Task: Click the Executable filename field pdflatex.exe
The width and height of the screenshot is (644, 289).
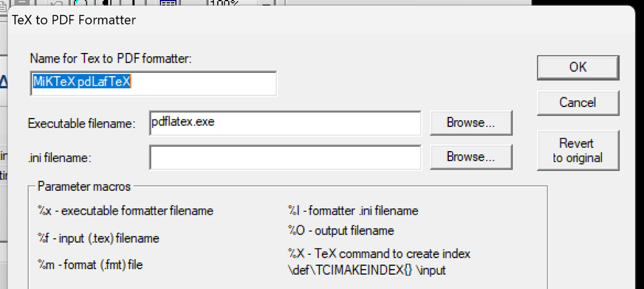Action: pyautogui.click(x=285, y=123)
